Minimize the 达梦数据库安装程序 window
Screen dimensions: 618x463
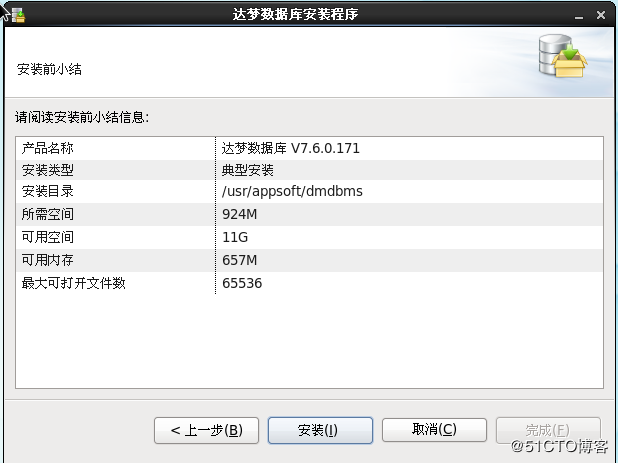coord(579,16)
